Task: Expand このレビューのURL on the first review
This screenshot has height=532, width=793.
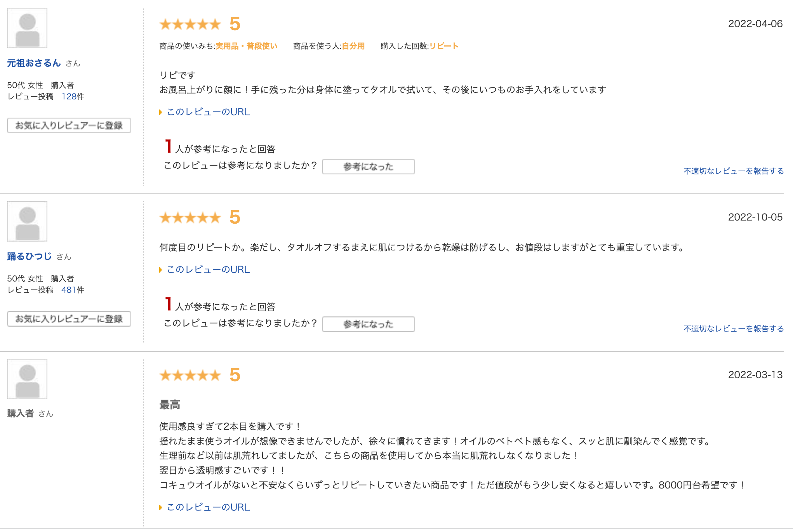Action: pos(207,112)
